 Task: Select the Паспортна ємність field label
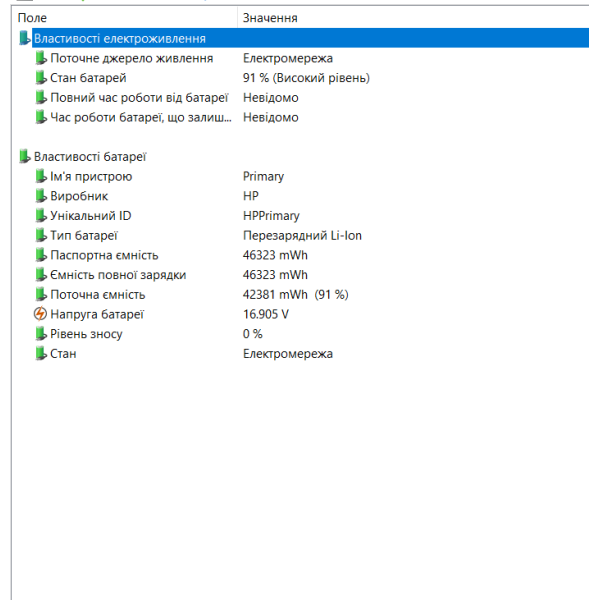tap(104, 255)
